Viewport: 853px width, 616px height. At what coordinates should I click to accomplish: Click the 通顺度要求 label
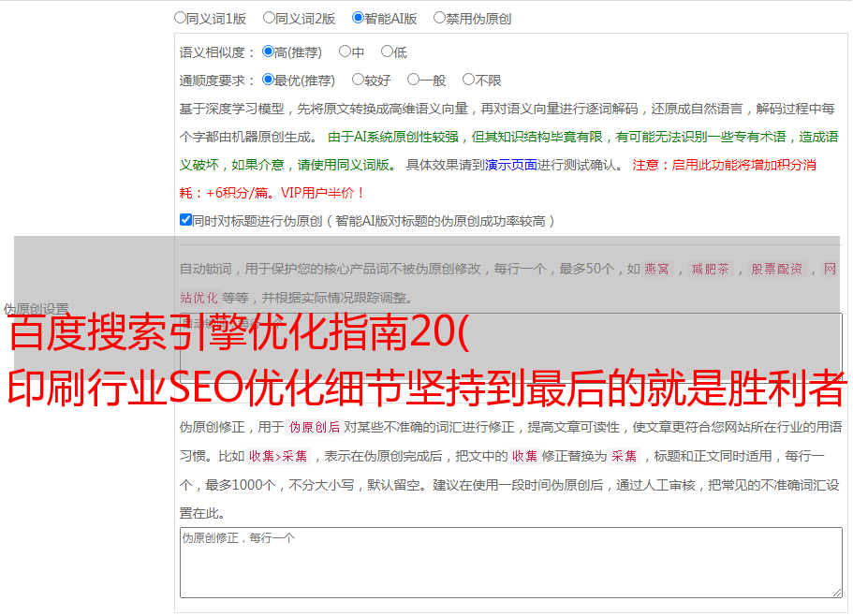click(x=217, y=81)
